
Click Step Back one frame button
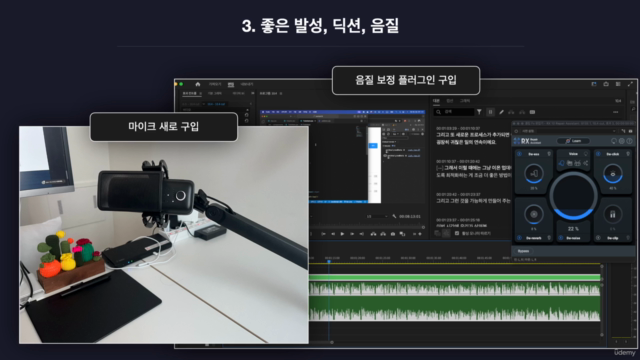333,234
